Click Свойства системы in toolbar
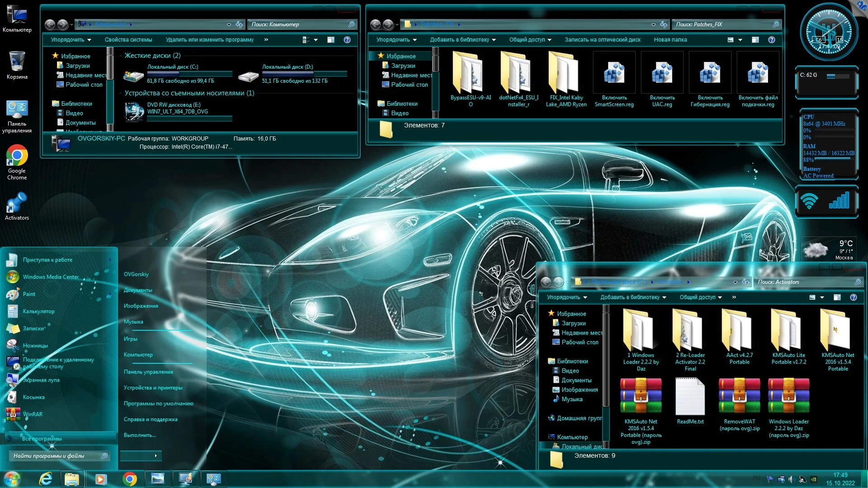 (x=128, y=40)
